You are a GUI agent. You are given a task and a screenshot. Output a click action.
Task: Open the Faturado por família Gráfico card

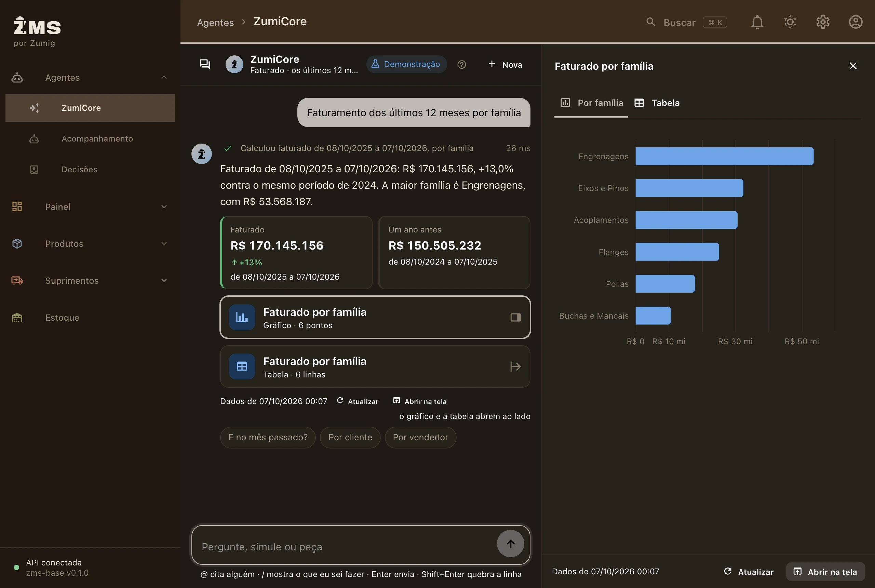[375, 318]
